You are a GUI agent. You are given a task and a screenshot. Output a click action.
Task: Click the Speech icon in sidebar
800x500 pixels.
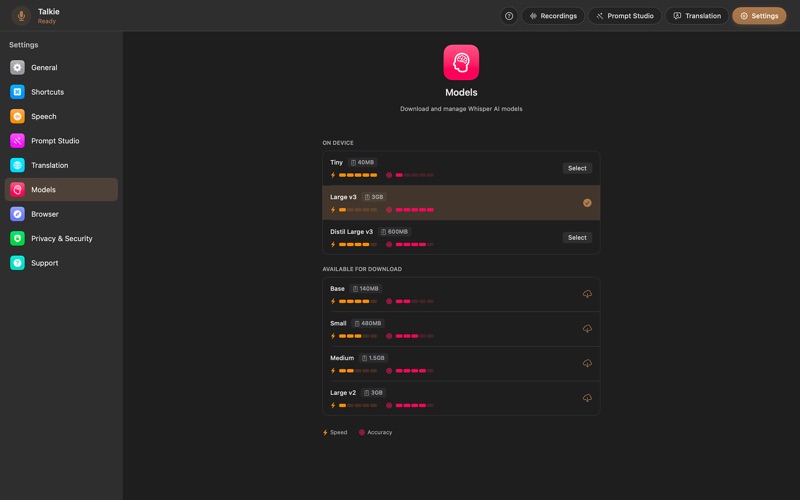(x=17, y=116)
